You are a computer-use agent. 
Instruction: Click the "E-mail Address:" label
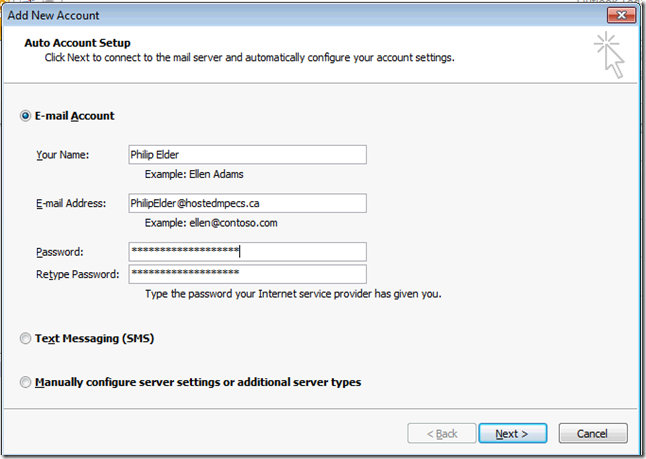(70, 204)
